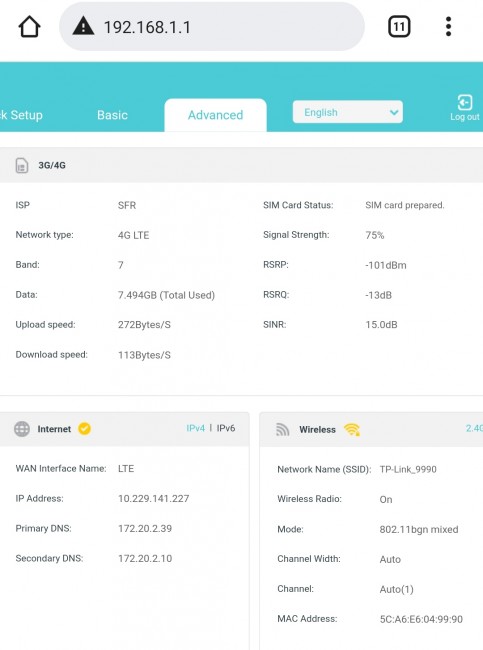
Task: Select the 2.4G wireless band toggle
Action: coord(474,428)
